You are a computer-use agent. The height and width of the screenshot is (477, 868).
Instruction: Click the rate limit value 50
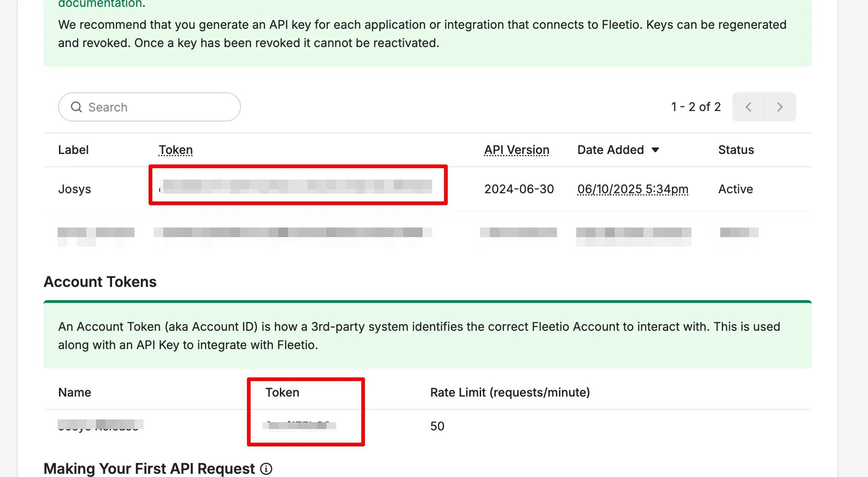437,426
